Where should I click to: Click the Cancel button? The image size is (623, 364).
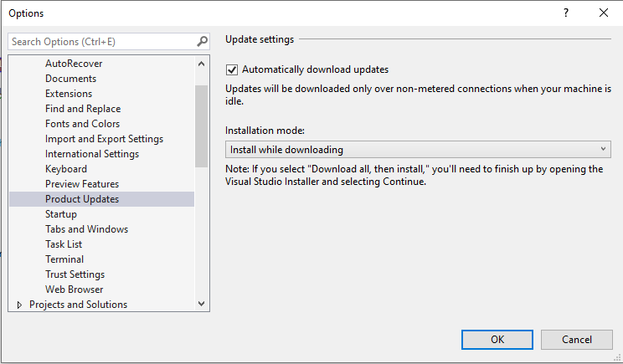coord(576,340)
